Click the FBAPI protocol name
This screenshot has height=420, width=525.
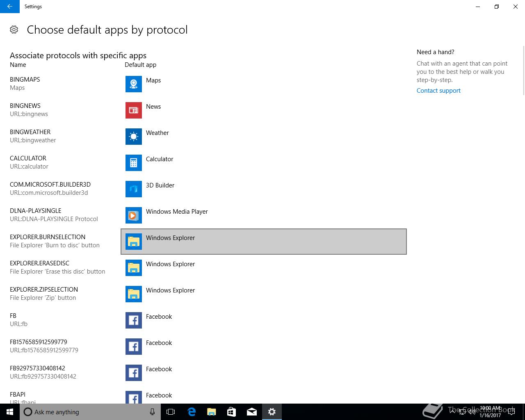tap(18, 395)
